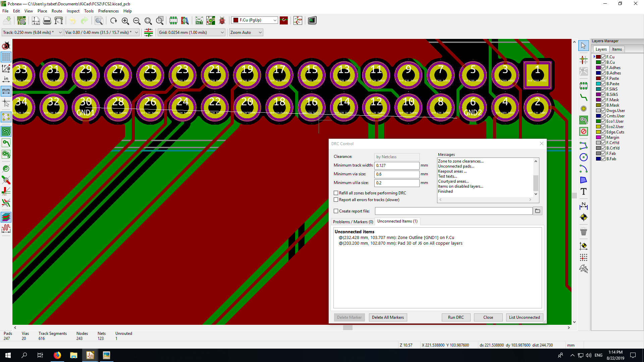The width and height of the screenshot is (644, 362).
Task: Toggle Edge.Cuts layer visibility checkbox
Action: click(603, 132)
